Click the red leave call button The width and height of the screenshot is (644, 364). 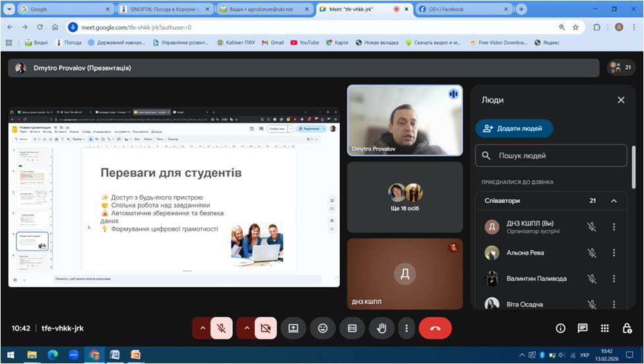435,328
